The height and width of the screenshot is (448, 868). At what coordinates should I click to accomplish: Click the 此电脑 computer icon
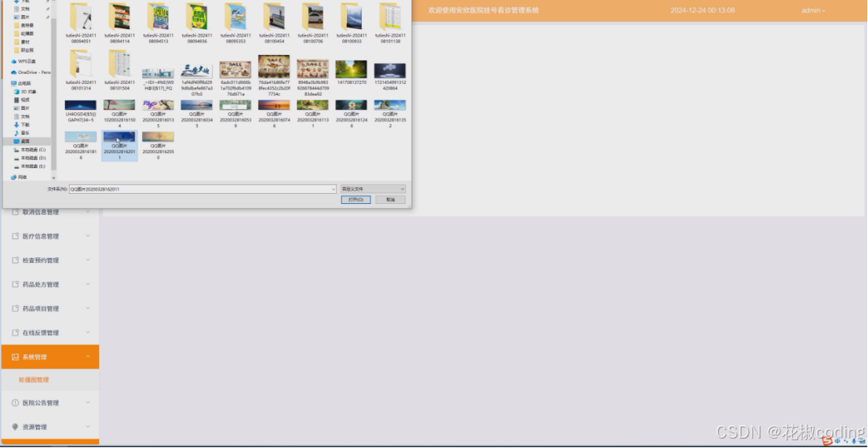(14, 83)
